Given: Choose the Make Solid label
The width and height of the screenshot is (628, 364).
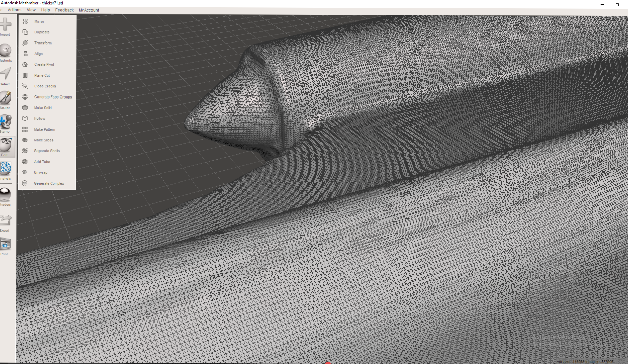Looking at the screenshot, I should pyautogui.click(x=43, y=108).
